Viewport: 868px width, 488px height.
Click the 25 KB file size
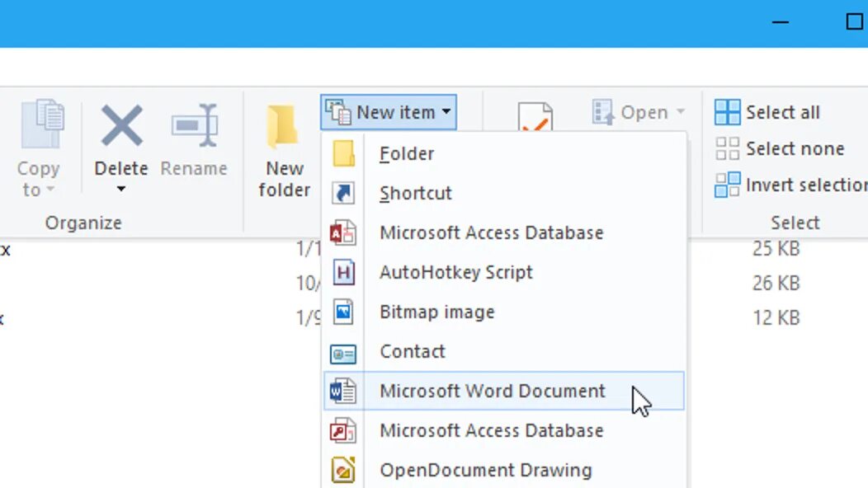click(x=776, y=249)
